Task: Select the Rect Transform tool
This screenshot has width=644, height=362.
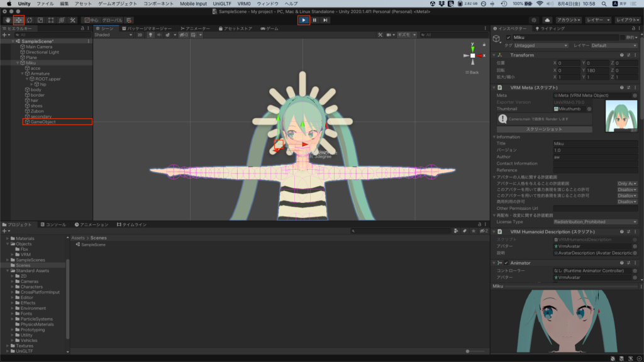Action: 51,20
